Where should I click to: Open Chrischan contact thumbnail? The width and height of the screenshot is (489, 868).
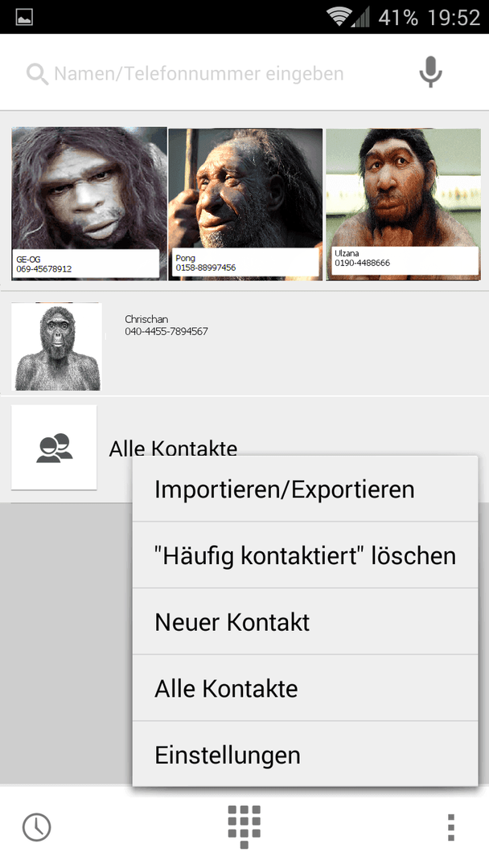point(56,346)
